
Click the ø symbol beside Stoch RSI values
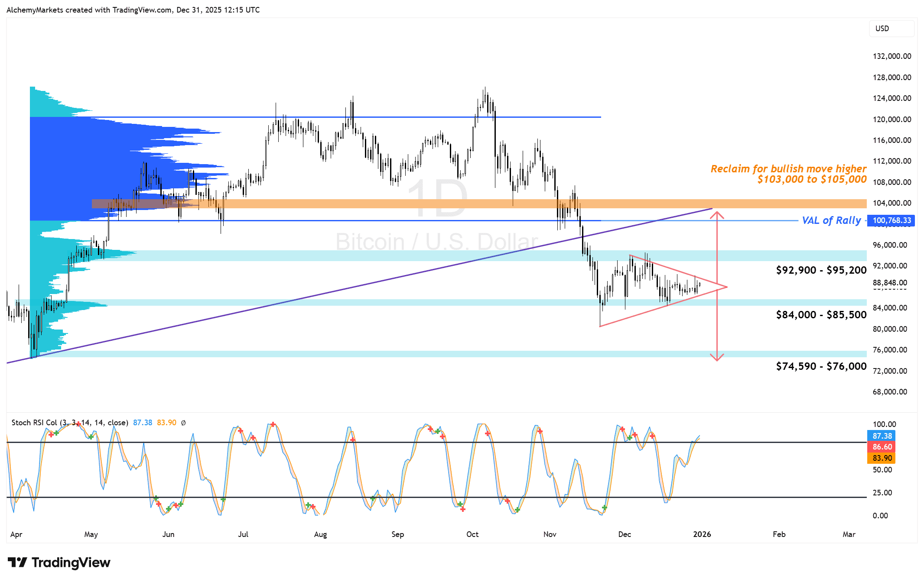(x=183, y=423)
